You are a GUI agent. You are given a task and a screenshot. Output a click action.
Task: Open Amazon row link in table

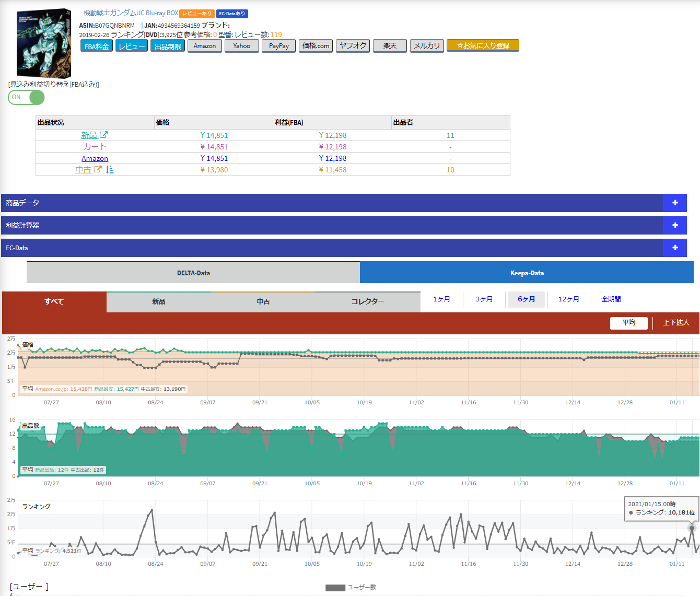click(95, 158)
